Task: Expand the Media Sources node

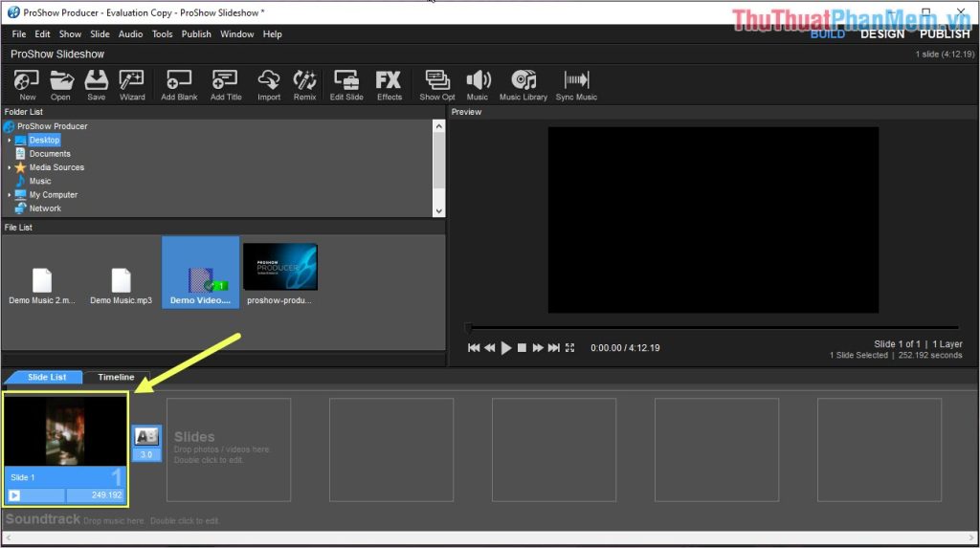Action: click(x=9, y=167)
